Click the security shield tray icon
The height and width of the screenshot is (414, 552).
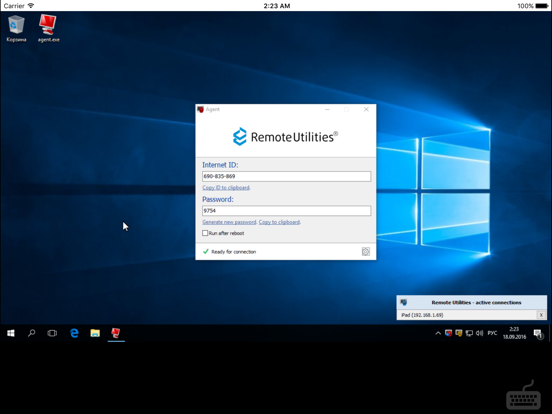tap(459, 333)
